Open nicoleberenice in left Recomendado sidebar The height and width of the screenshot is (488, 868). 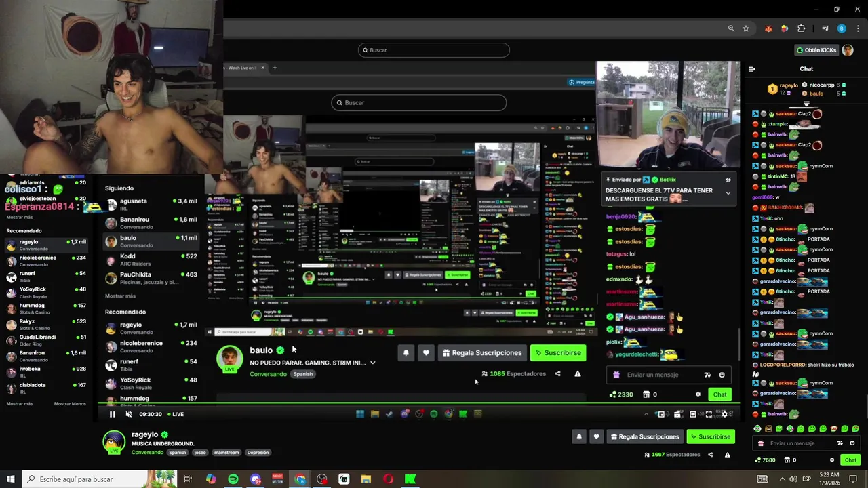pyautogui.click(x=46, y=261)
